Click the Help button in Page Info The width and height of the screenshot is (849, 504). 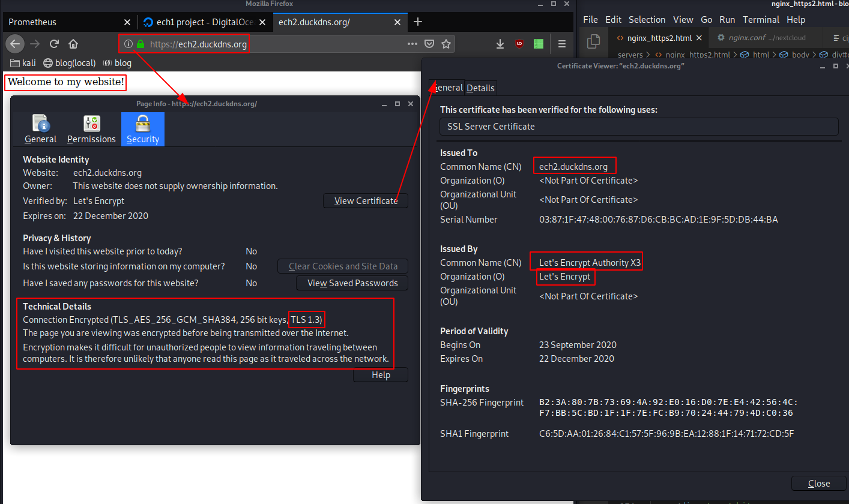[x=381, y=374]
